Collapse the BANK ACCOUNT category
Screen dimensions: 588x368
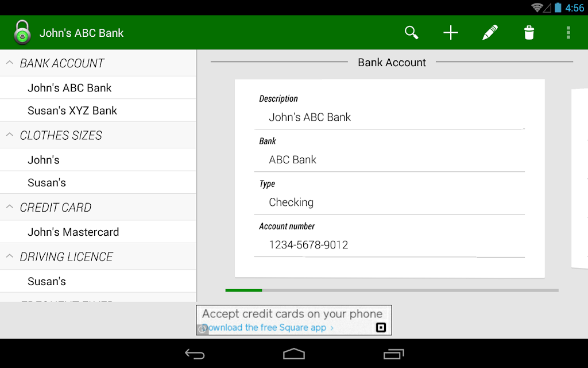(x=10, y=63)
